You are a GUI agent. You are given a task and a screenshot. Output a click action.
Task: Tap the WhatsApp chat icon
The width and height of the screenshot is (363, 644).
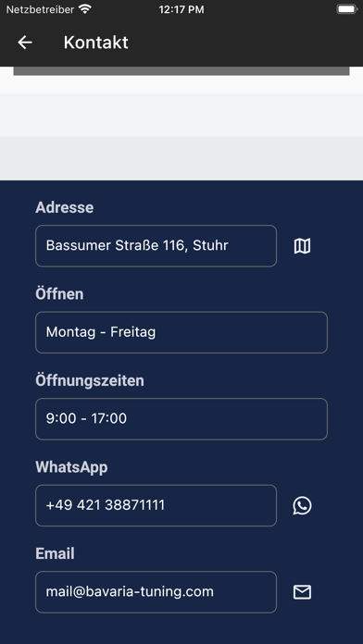coord(302,505)
